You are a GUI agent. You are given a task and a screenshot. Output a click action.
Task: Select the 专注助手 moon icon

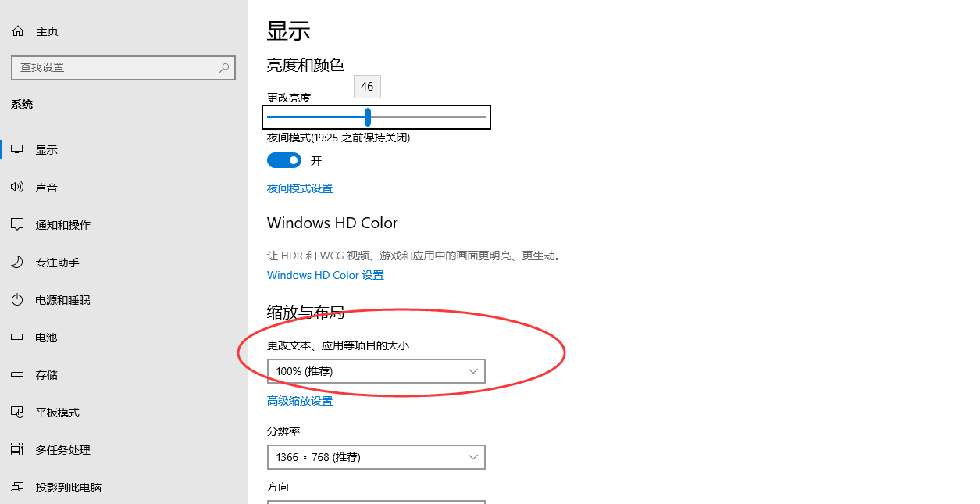tap(17, 262)
